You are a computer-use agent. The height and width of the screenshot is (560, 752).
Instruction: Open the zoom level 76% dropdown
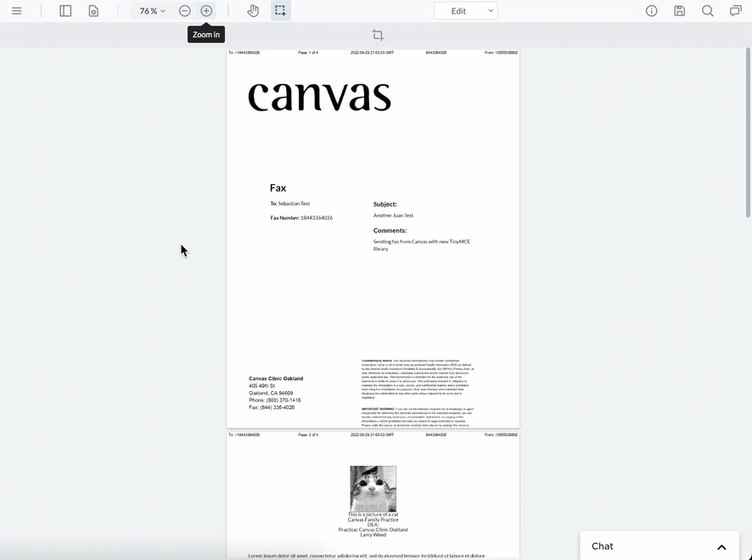point(150,11)
